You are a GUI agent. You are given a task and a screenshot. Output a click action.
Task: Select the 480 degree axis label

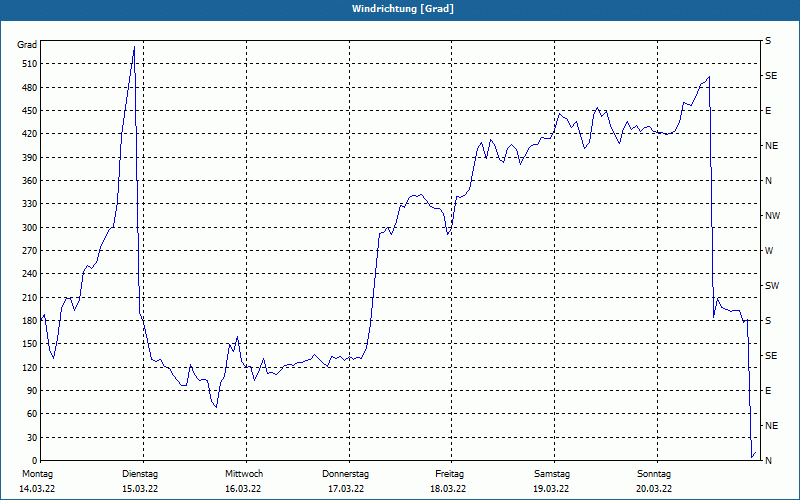pos(30,88)
